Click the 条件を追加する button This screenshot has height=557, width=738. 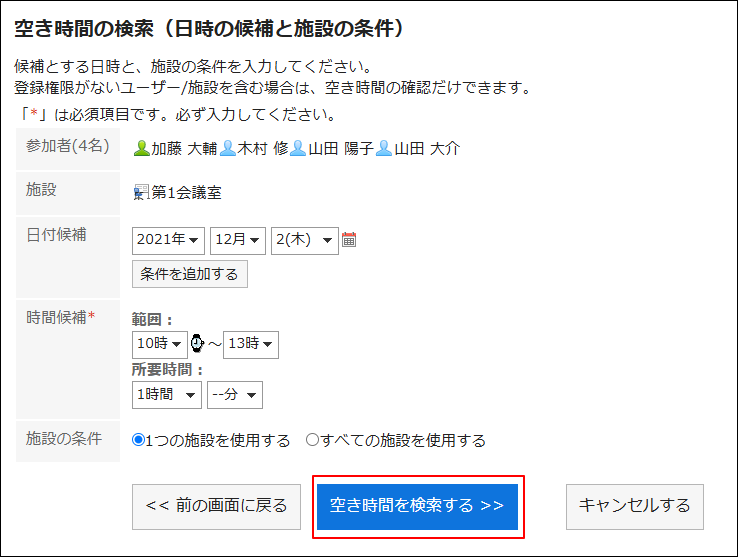[190, 274]
